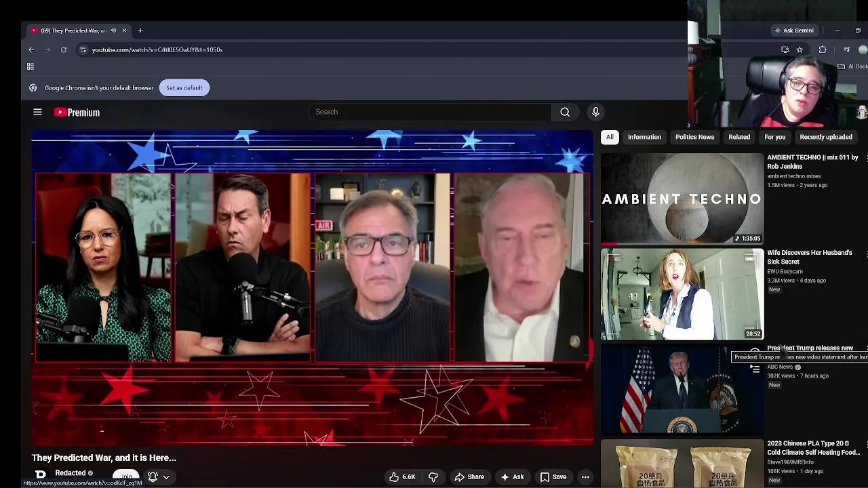Open the Redacted channel avatar
The width and height of the screenshot is (868, 488).
(x=41, y=475)
